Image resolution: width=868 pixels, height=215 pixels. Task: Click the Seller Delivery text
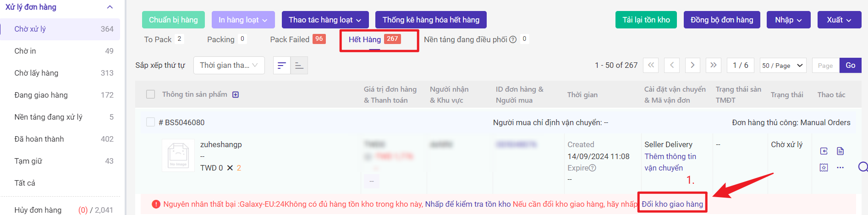pos(668,144)
